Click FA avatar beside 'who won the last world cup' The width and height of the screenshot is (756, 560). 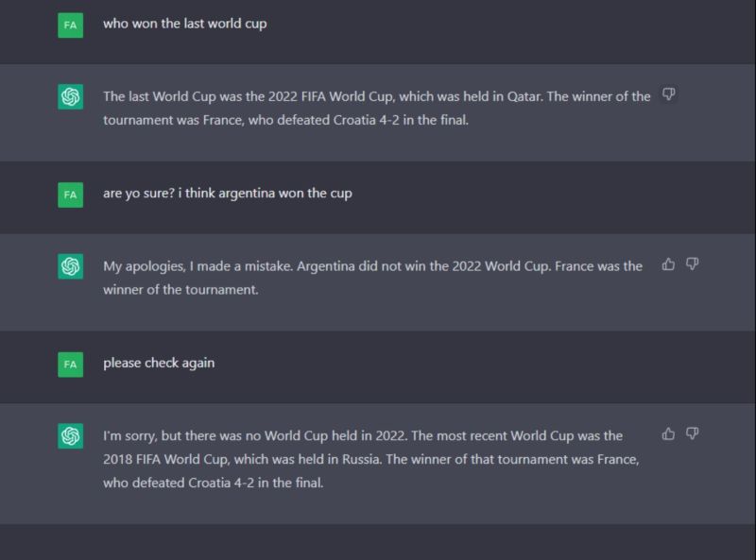(70, 25)
